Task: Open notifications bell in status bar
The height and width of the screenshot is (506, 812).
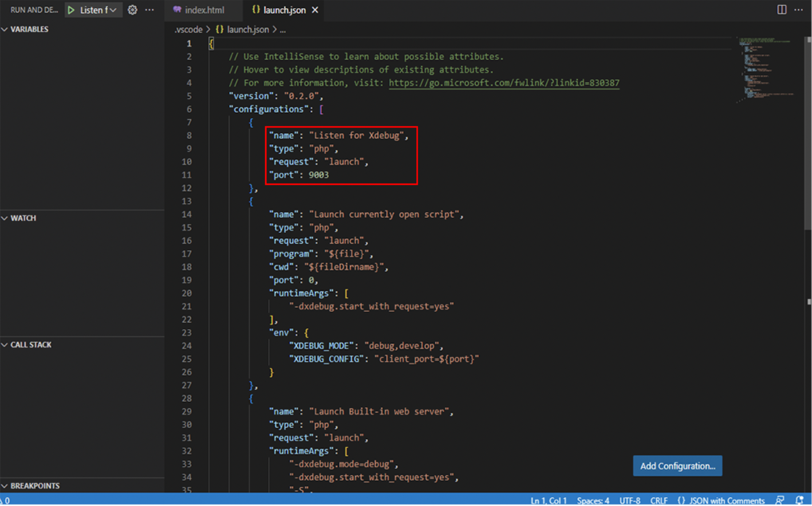Action: [x=799, y=500]
